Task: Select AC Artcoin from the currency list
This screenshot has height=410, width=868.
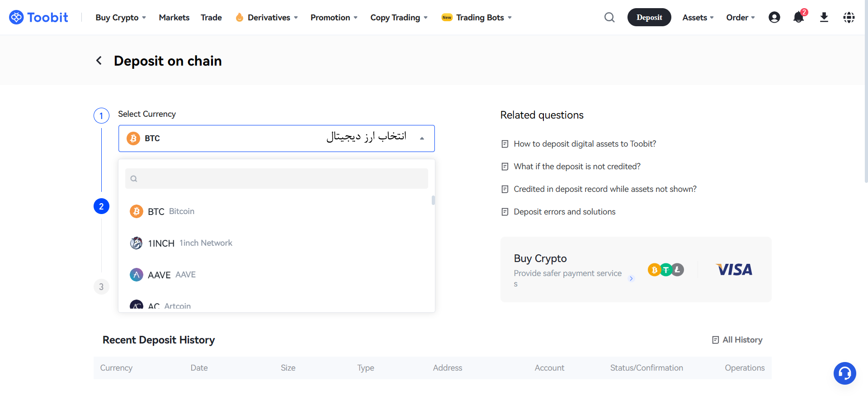Action: [x=277, y=305]
